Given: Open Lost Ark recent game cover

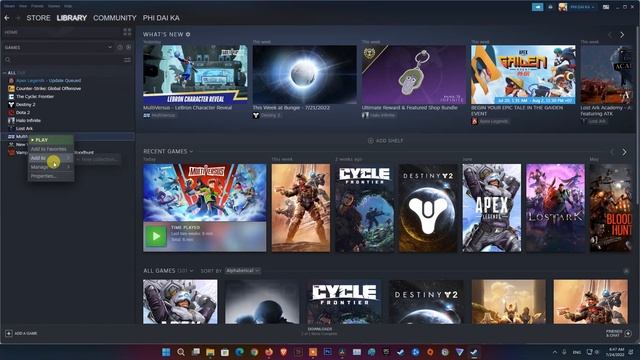Looking at the screenshot, I should coord(556,208).
